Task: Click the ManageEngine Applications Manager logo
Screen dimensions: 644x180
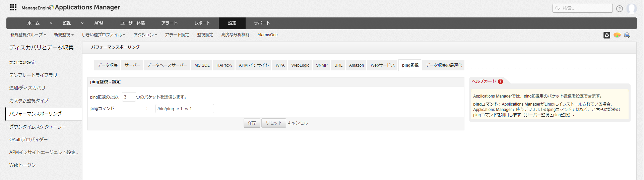Action: coord(71,7)
